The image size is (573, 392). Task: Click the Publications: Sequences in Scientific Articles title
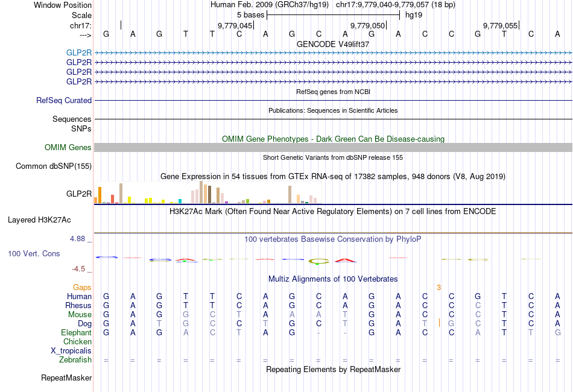tap(333, 110)
